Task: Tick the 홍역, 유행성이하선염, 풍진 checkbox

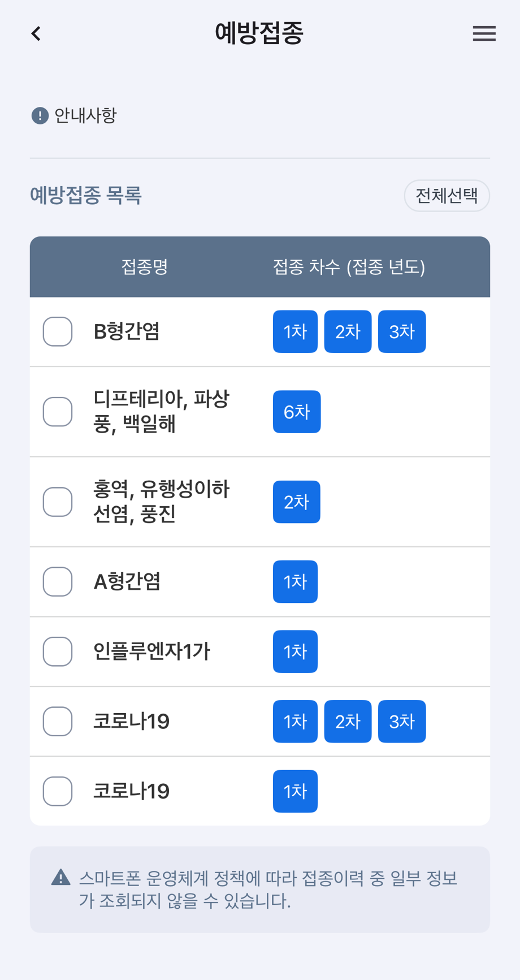Action: point(58,502)
